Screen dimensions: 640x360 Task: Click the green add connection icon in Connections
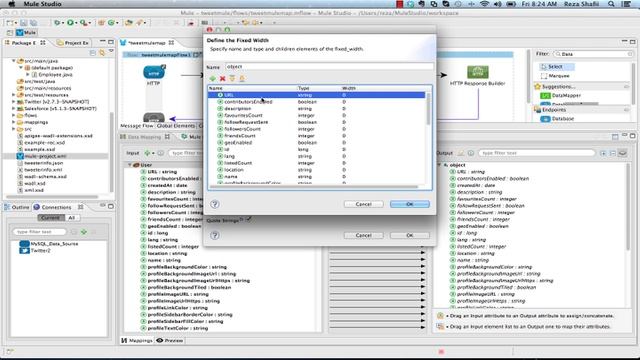[84, 232]
